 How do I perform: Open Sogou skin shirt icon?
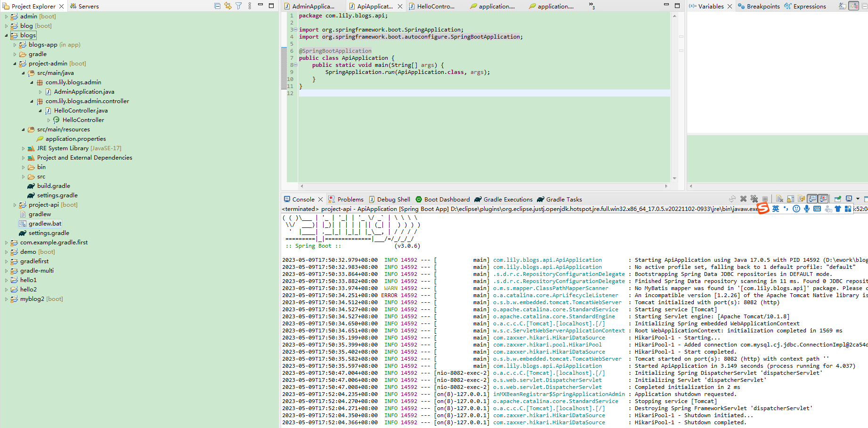tap(838, 209)
